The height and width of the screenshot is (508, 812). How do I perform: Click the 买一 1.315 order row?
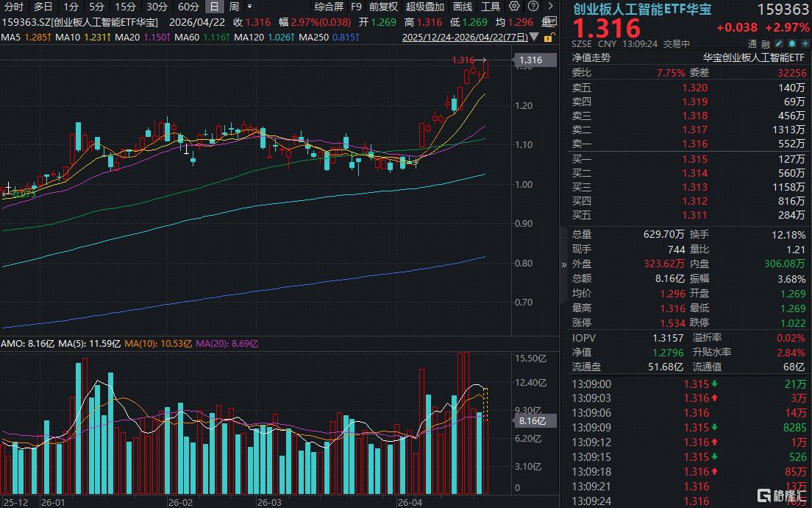pos(688,159)
